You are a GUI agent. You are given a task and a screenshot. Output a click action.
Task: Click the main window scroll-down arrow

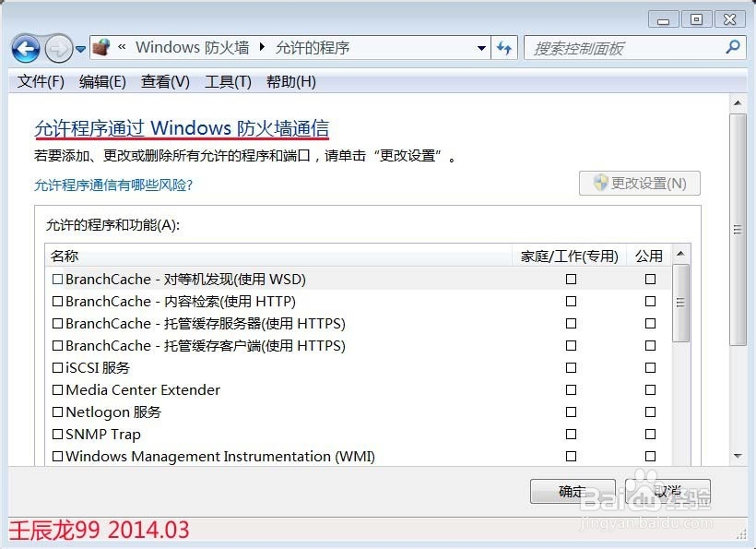[738, 456]
